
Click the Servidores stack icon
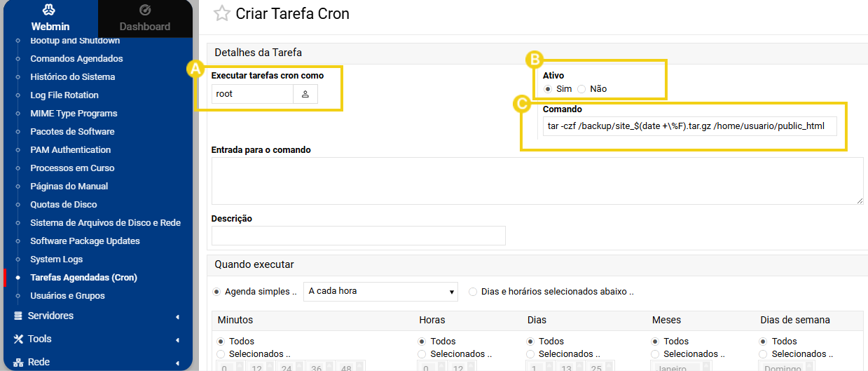(18, 316)
